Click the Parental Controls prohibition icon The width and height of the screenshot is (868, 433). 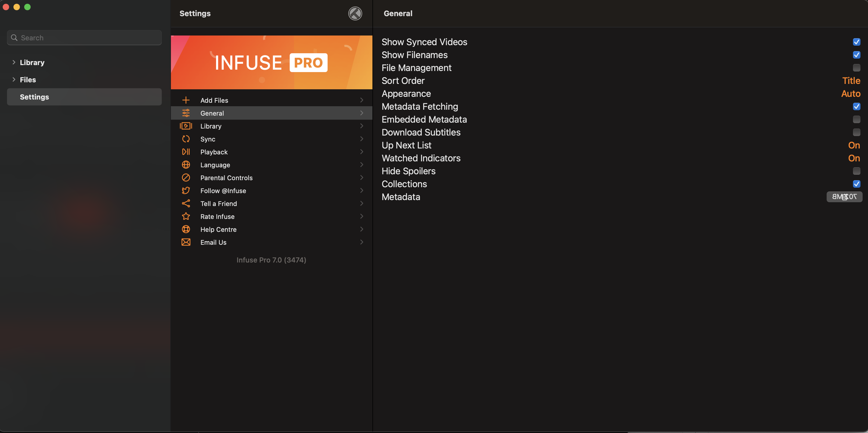point(186,178)
